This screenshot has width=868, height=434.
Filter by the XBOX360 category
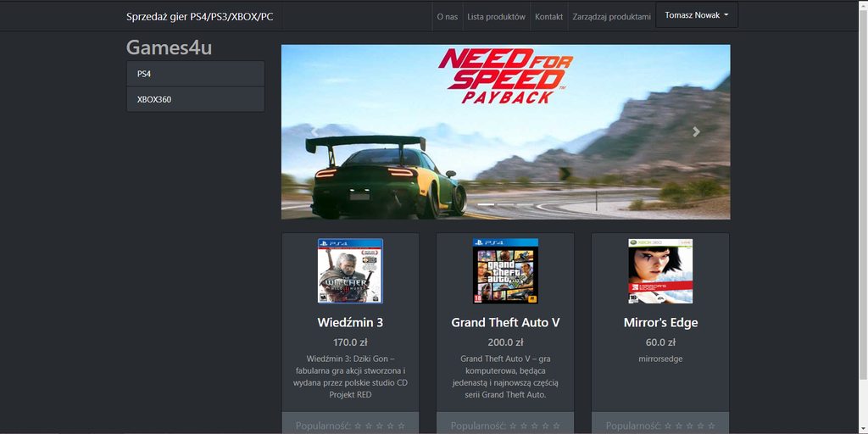(196, 100)
